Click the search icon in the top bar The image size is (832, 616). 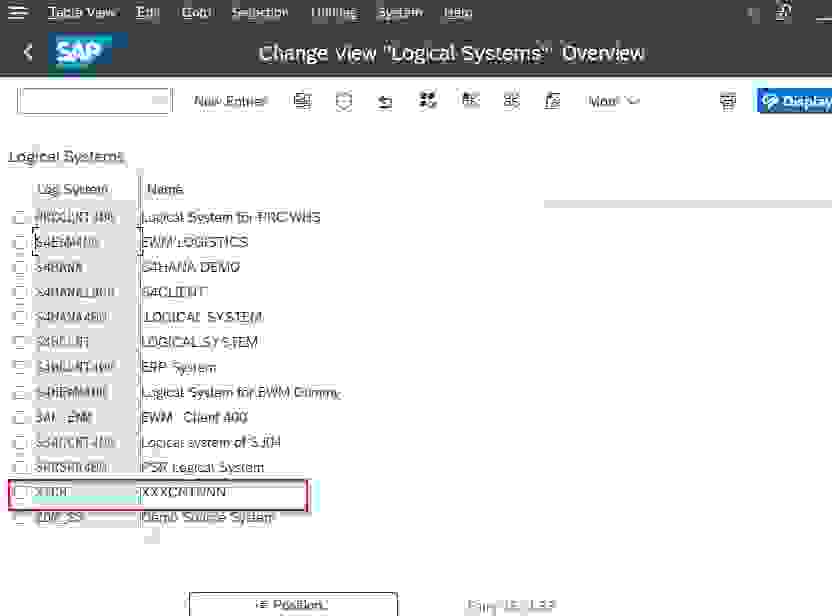pos(750,11)
